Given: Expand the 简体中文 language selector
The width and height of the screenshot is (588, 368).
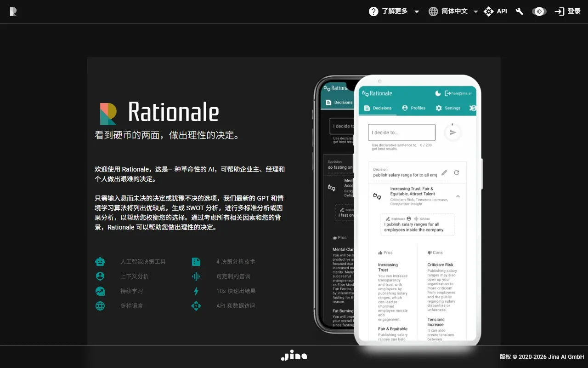Looking at the screenshot, I should coord(453,11).
